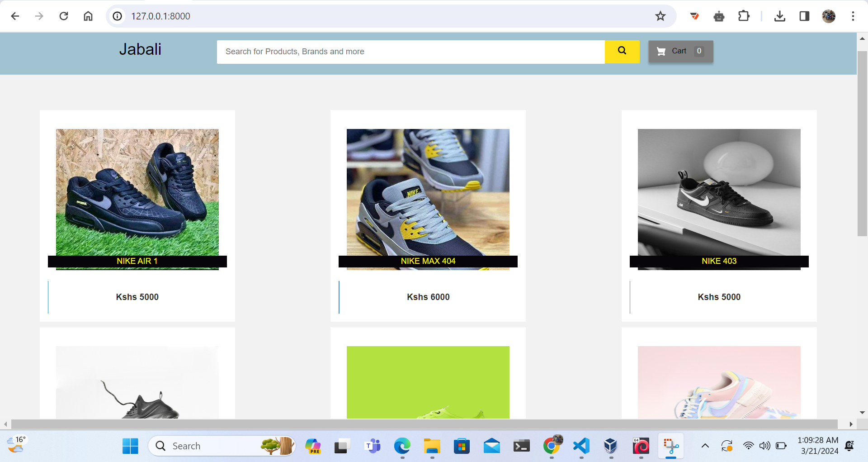868x462 pixels.
Task: Open Visual Studio Code from the taskbar
Action: [581, 446]
